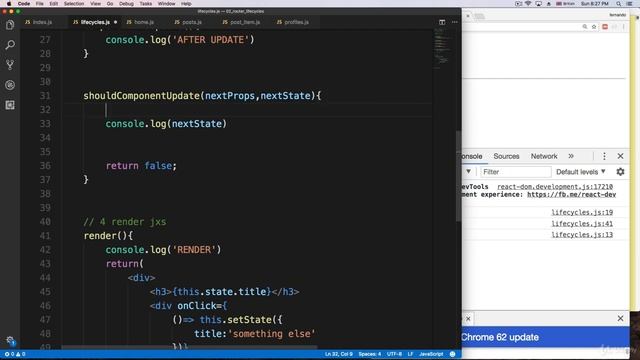The width and height of the screenshot is (640, 360).
Task: Open the View menu
Action: (x=96, y=4)
